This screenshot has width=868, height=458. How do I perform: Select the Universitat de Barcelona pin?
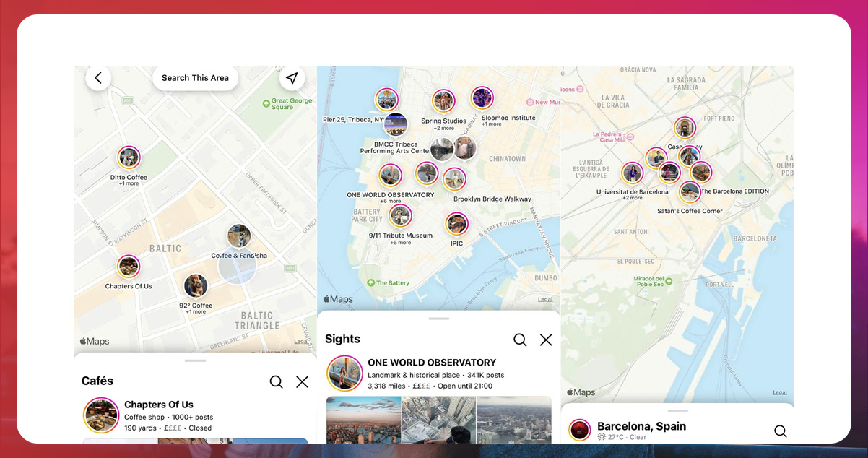point(633,173)
